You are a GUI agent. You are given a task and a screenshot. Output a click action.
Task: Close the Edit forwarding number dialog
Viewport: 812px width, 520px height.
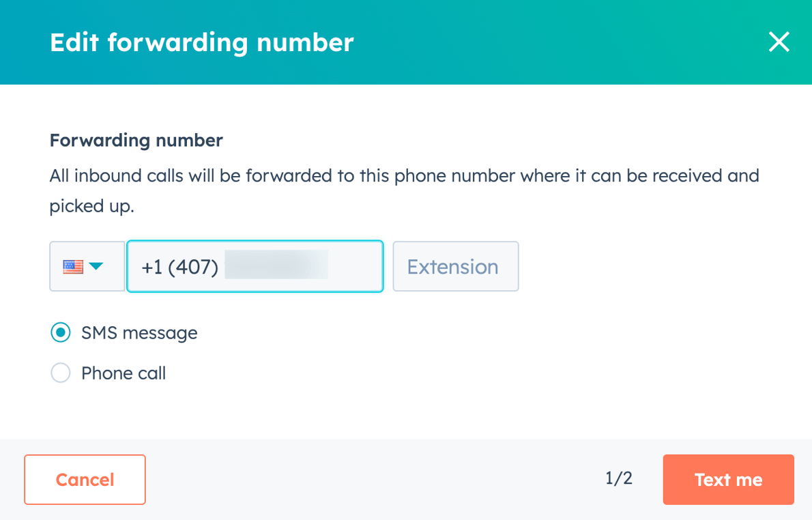pos(779,42)
